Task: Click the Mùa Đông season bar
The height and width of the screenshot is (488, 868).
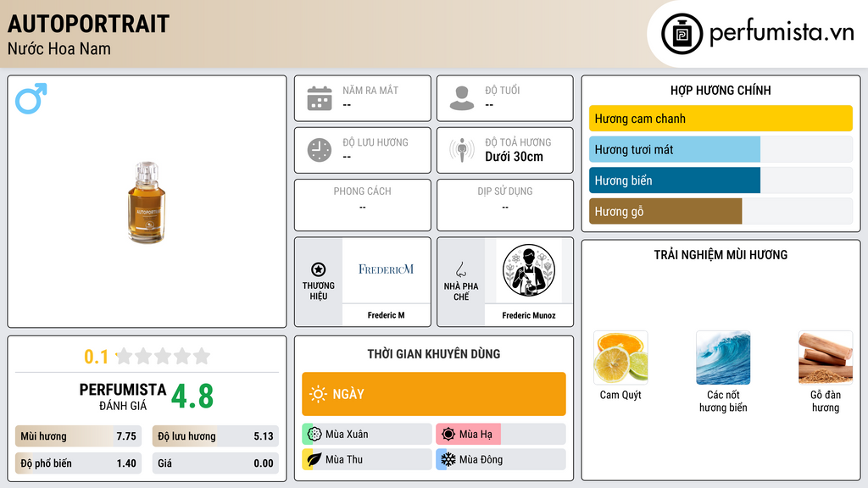Action: point(501,459)
